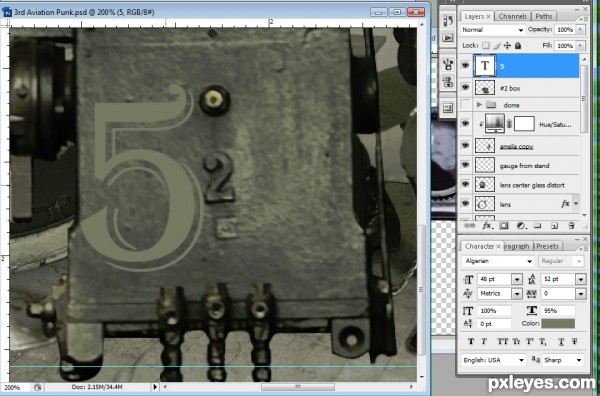Click the horizontal scale field showing 95%
Image resolution: width=600 pixels, height=396 pixels.
558,311
